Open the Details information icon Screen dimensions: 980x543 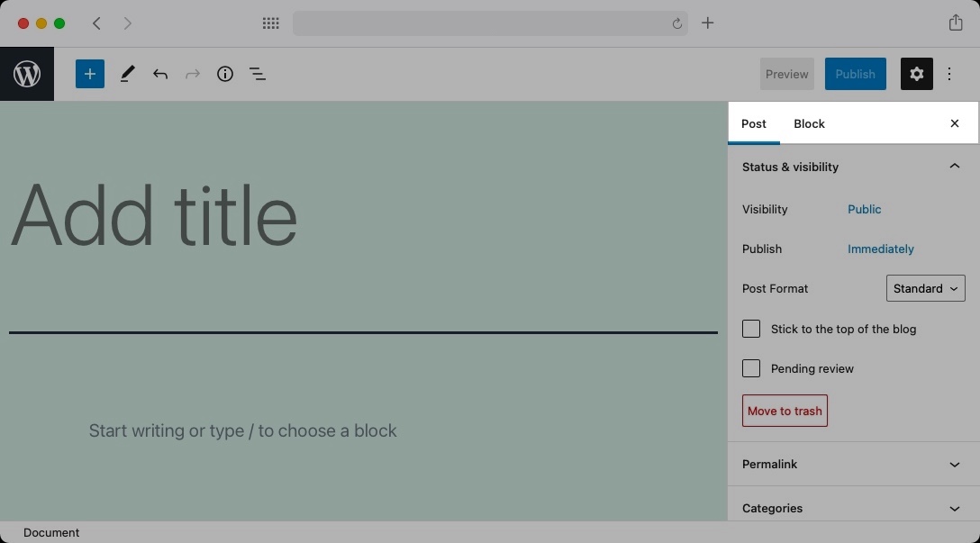tap(224, 74)
